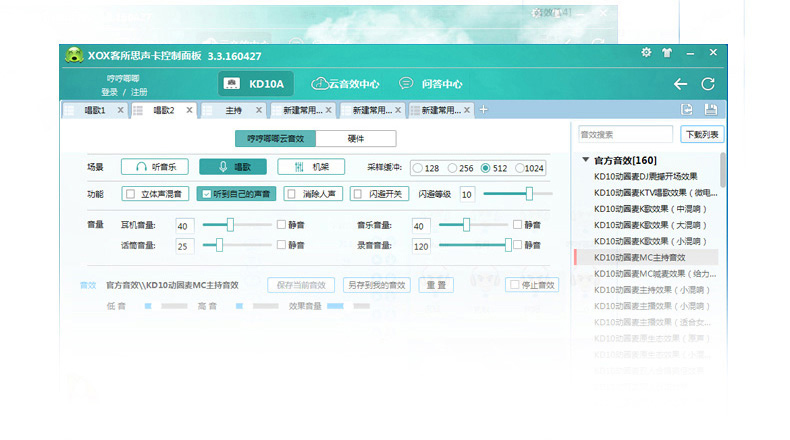This screenshot has width=790, height=440.
Task: Choose the 唱歌 scene
Action: click(233, 167)
